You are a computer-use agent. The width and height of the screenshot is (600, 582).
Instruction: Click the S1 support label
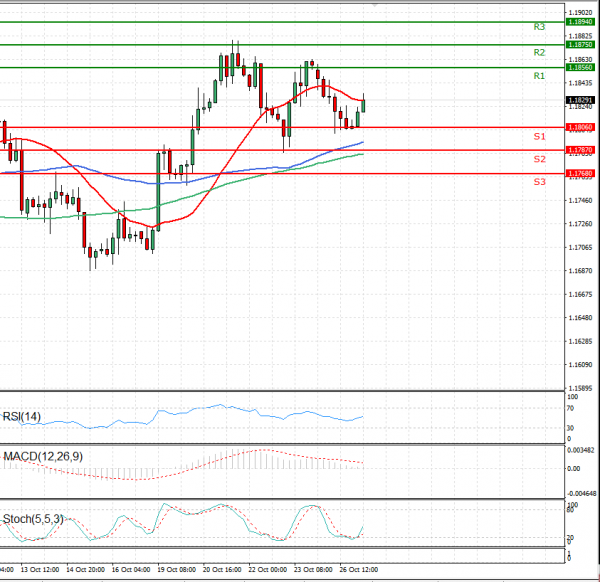tap(540, 137)
